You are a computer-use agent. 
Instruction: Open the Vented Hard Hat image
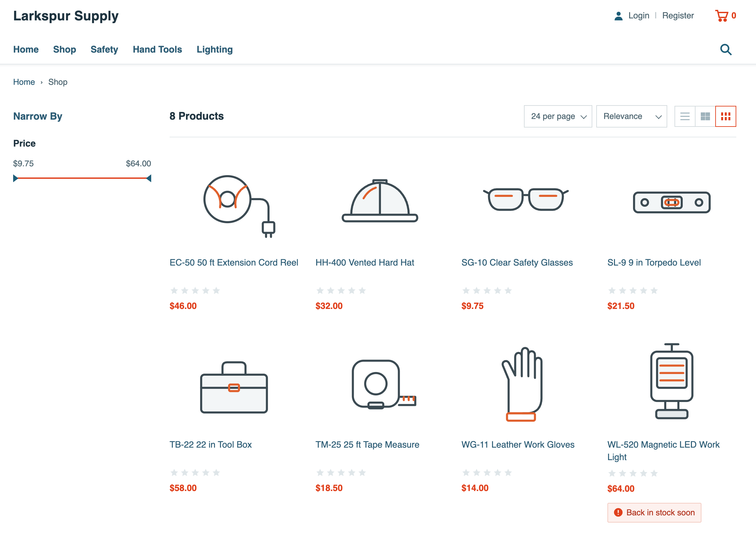380,201
